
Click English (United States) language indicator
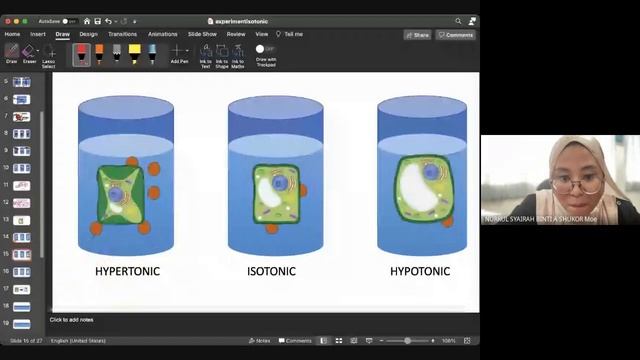78,340
